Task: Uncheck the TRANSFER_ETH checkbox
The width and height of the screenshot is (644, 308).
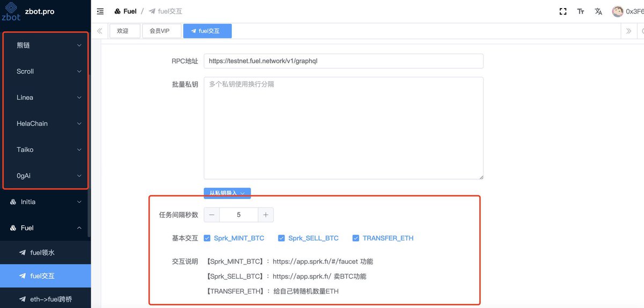Action: [356, 238]
